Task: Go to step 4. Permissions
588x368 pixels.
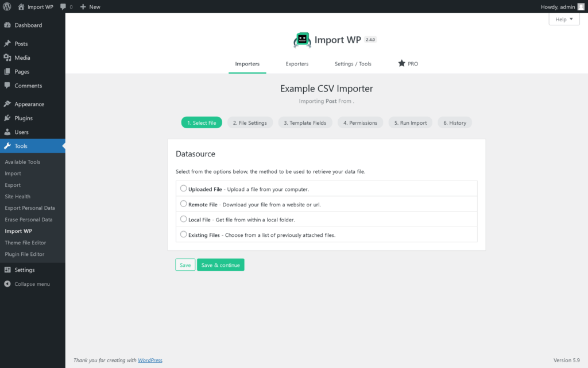Action: (361, 123)
